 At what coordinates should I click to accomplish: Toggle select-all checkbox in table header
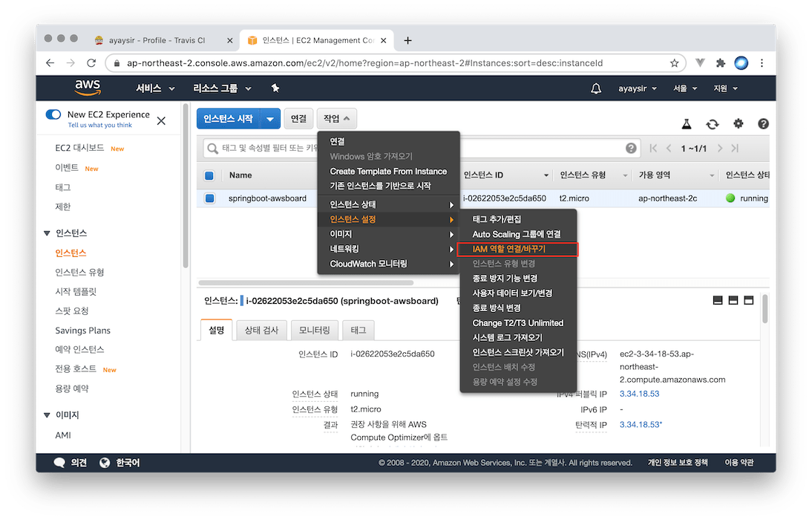click(209, 176)
